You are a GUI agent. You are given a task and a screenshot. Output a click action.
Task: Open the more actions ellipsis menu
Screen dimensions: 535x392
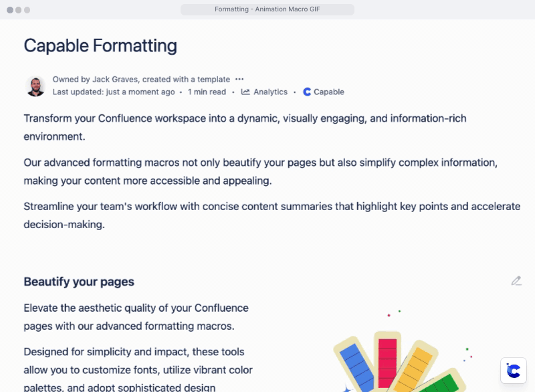pyautogui.click(x=239, y=79)
